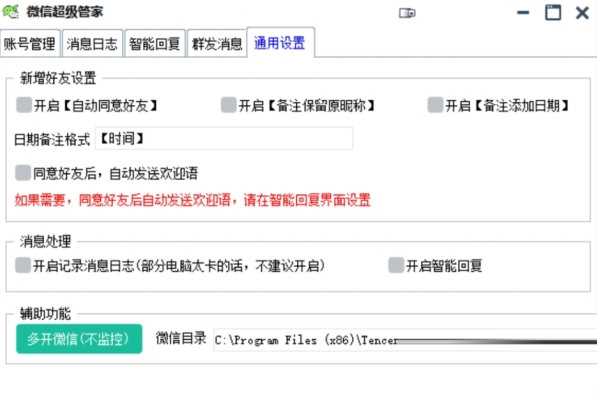Enable 开启智能回复 checkbox
The image size is (597, 394).
(396, 265)
